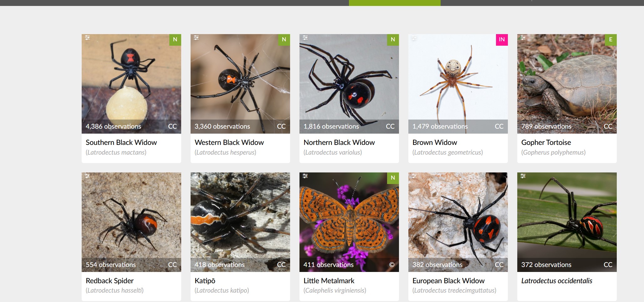644x302 pixels.
Task: Select the highlighted green tab at top
Action: [395, 3]
